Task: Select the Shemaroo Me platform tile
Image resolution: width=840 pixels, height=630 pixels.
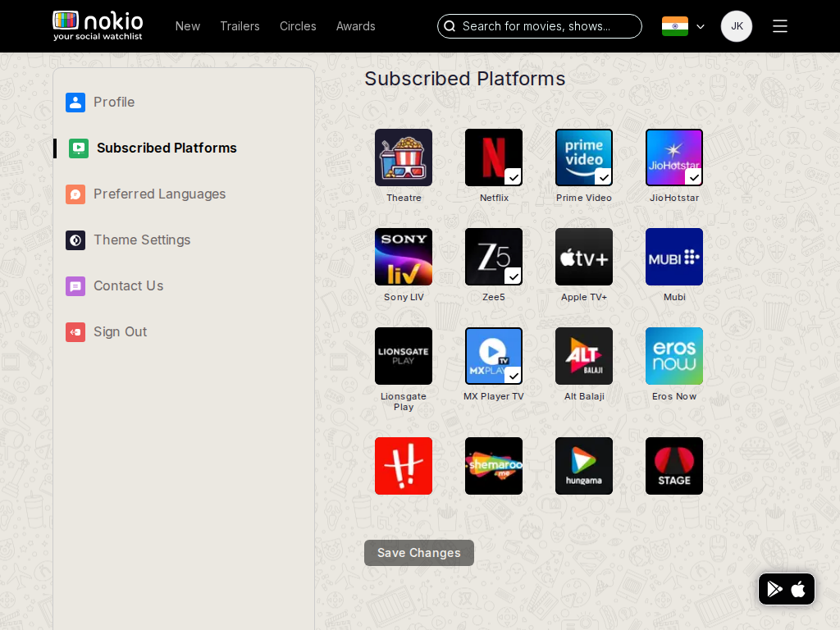Action: pyautogui.click(x=494, y=466)
